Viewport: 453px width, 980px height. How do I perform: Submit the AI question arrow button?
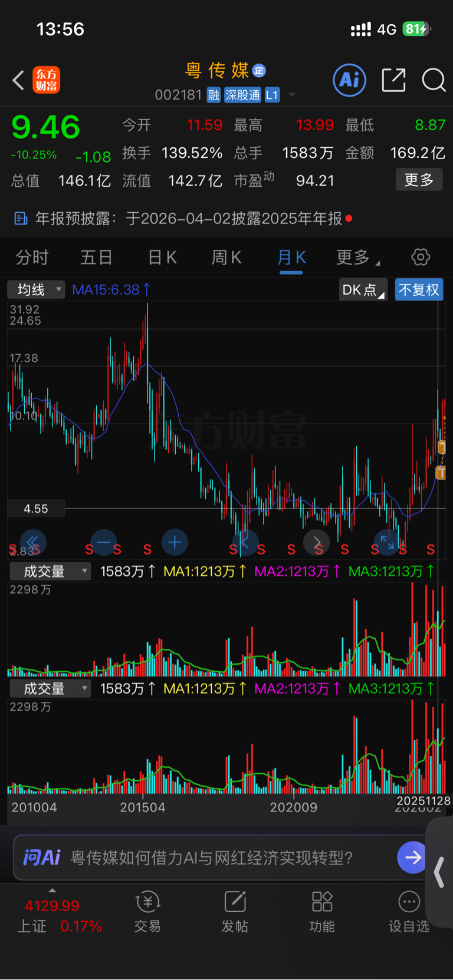click(x=412, y=857)
